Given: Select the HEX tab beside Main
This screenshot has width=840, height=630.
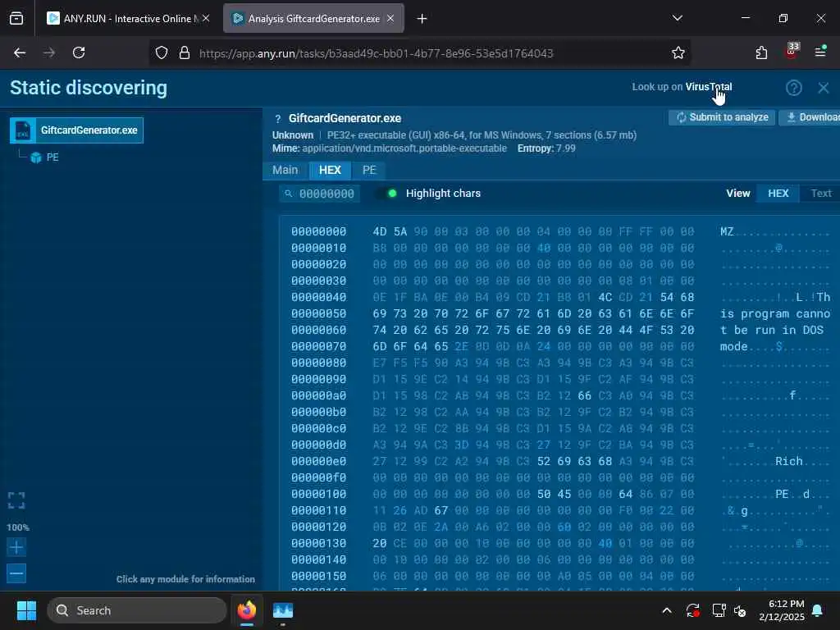Looking at the screenshot, I should [330, 170].
